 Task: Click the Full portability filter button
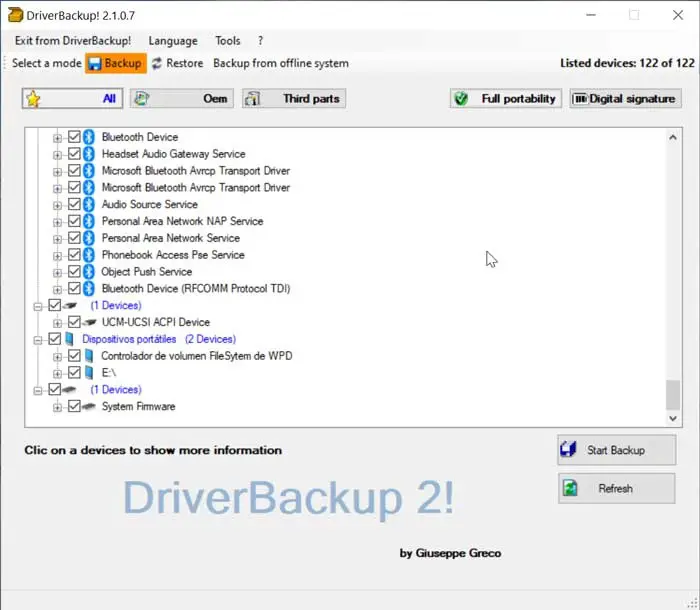click(x=506, y=99)
